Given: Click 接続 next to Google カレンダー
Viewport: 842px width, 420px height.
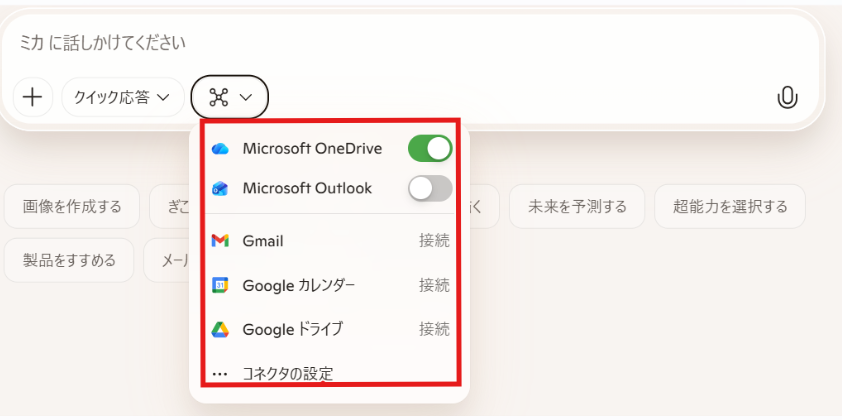Looking at the screenshot, I should pyautogui.click(x=434, y=285).
